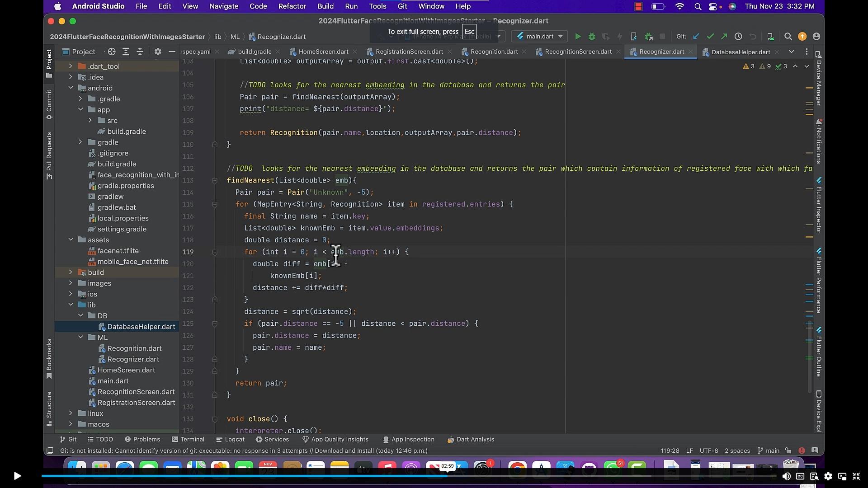Collapse the android folder
The height and width of the screenshot is (488, 868).
coord(71,88)
